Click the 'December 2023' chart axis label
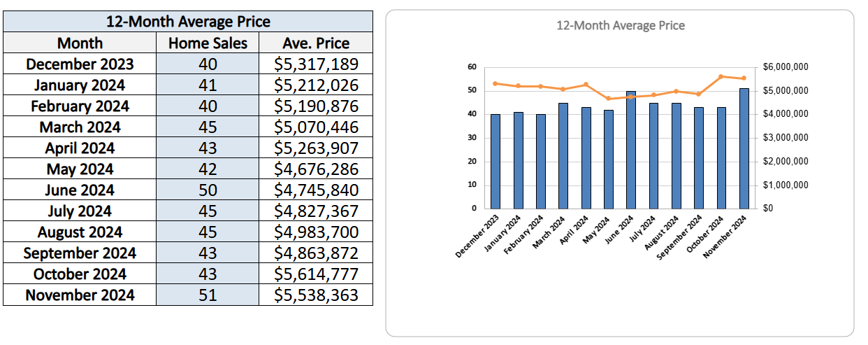 pyautogui.click(x=477, y=236)
